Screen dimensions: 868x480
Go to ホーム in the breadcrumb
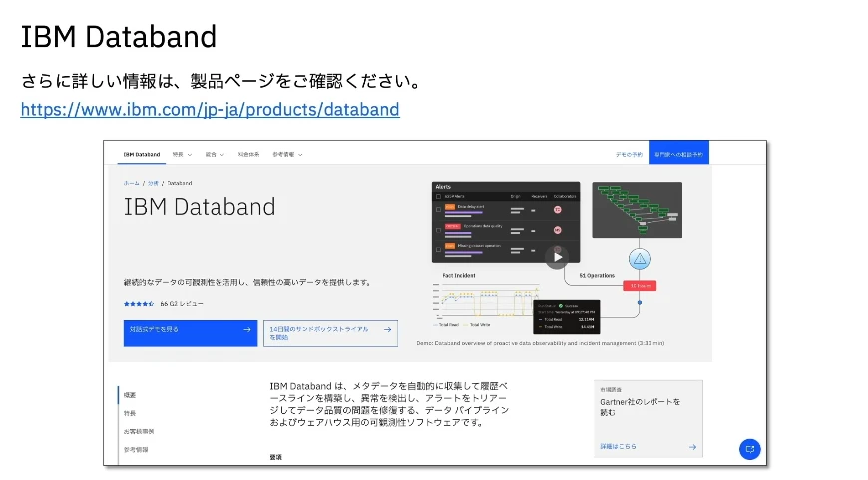(131, 183)
